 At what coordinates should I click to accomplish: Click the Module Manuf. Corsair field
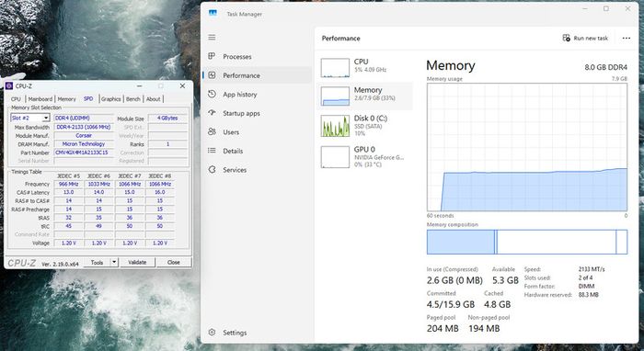tap(84, 135)
